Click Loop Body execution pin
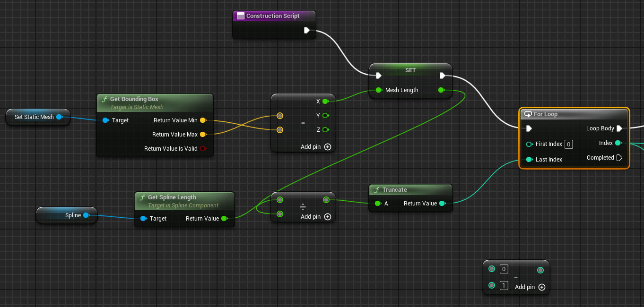 pos(619,128)
